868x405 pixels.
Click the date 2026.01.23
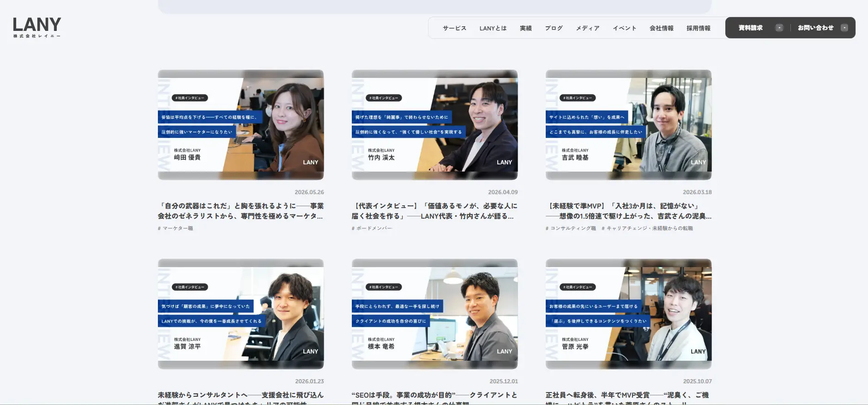(309, 381)
